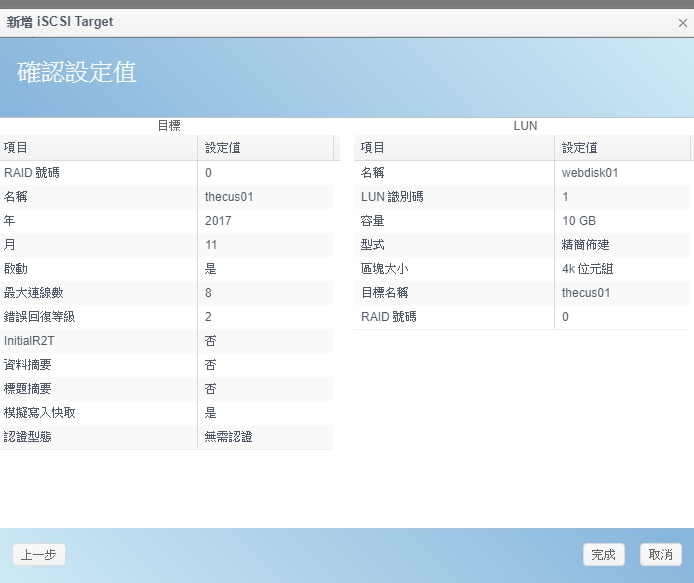Screen dimensions: 694x583
Task: Close the 新增 iSCSI Target dialog
Action: tap(682, 22)
